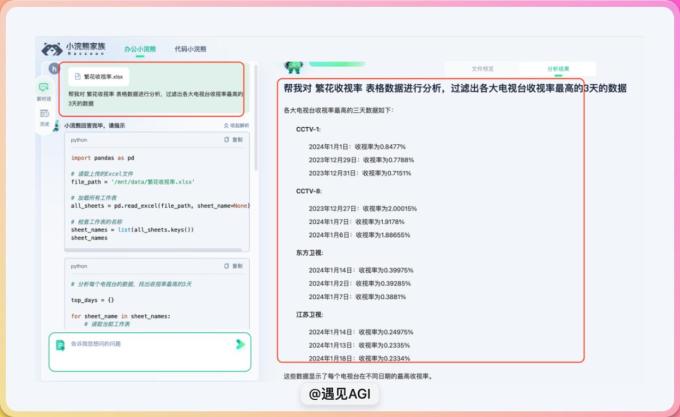Click the 2023年12月27日 2.00015% row
This screenshot has width=680, height=417.
pyautogui.click(x=363, y=208)
